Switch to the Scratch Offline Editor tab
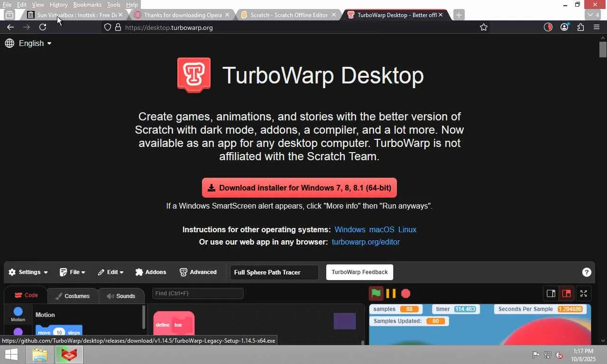The height and width of the screenshot is (364, 607). click(x=289, y=15)
